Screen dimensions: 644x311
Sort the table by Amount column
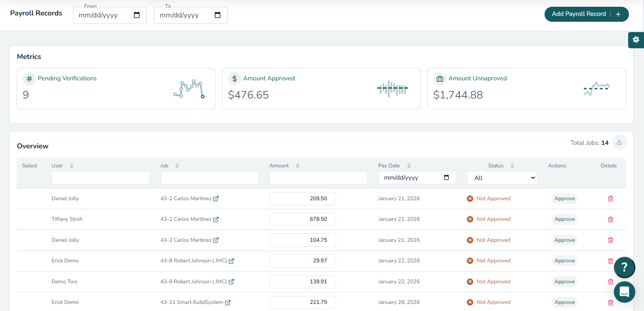[x=298, y=166]
